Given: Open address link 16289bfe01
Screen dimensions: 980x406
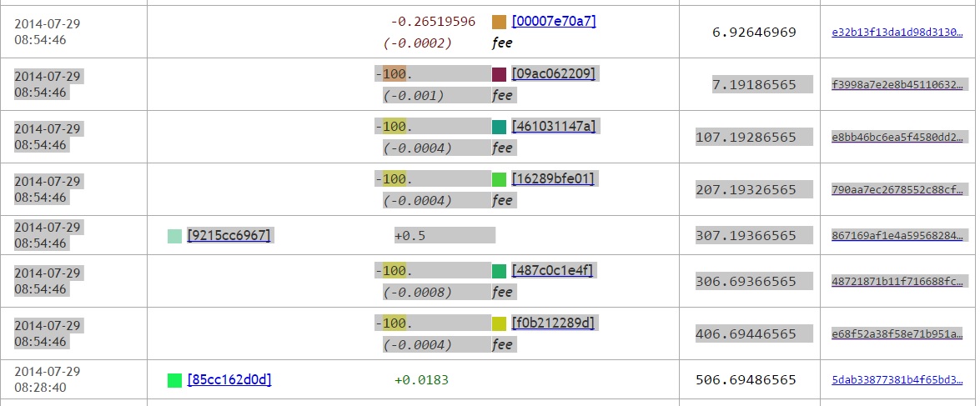Looking at the screenshot, I should [552, 178].
